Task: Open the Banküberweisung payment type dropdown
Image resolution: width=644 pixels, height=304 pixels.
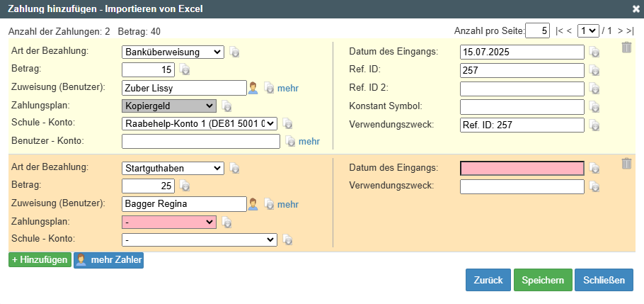Action: [173, 52]
